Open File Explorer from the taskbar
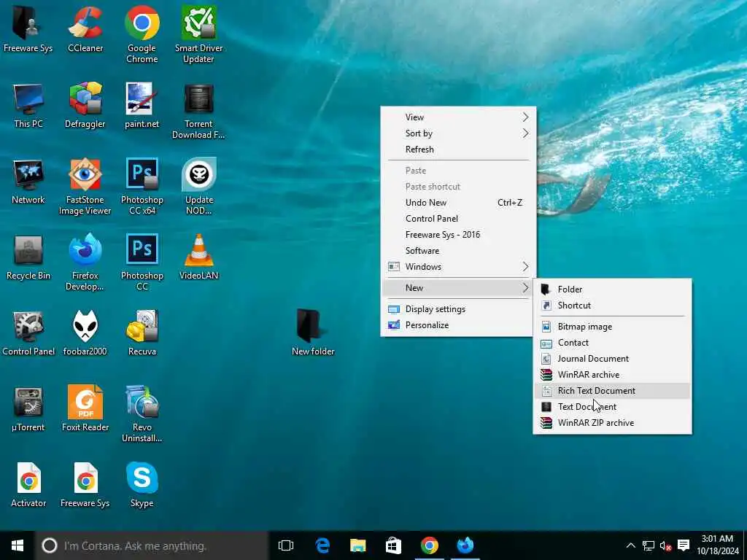This screenshot has width=747, height=560. click(357, 545)
